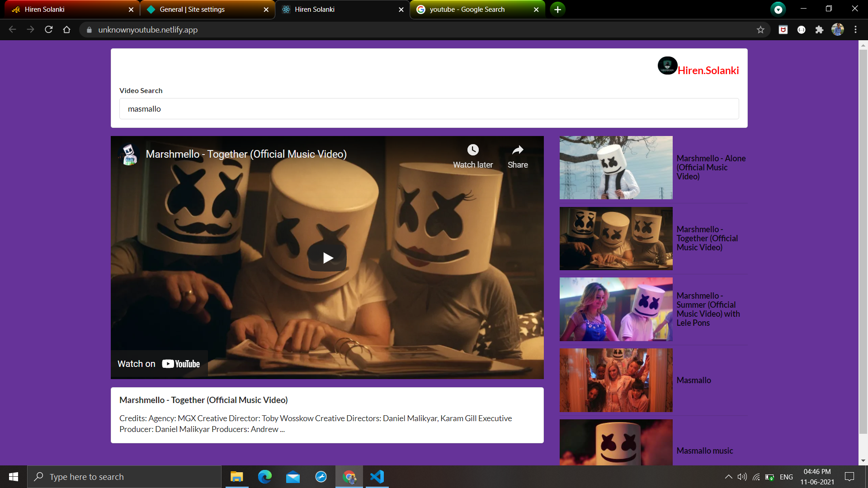Open the Windows notification center
Screen dimensions: 868x488
coord(849,477)
